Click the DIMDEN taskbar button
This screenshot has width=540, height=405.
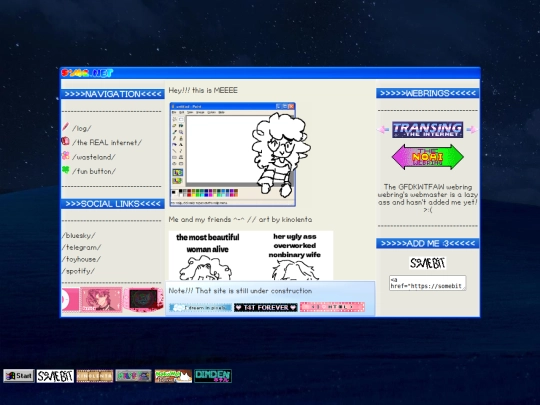(x=213, y=376)
